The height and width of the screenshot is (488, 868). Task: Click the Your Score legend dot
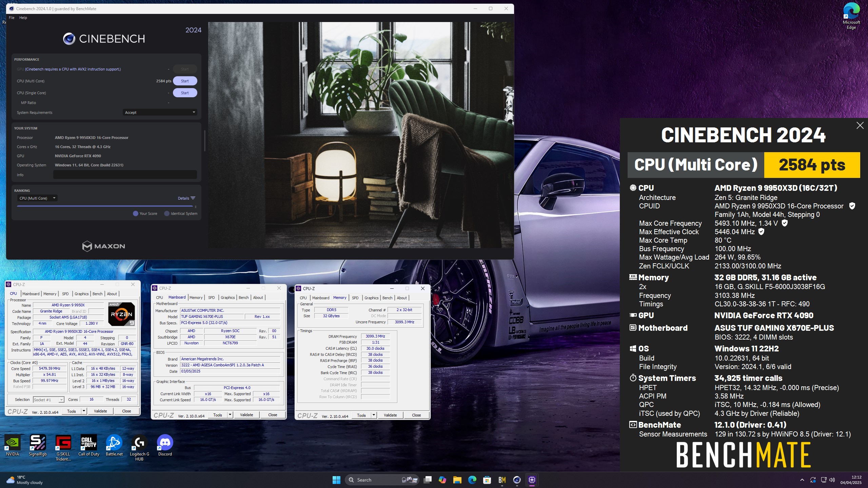136,213
